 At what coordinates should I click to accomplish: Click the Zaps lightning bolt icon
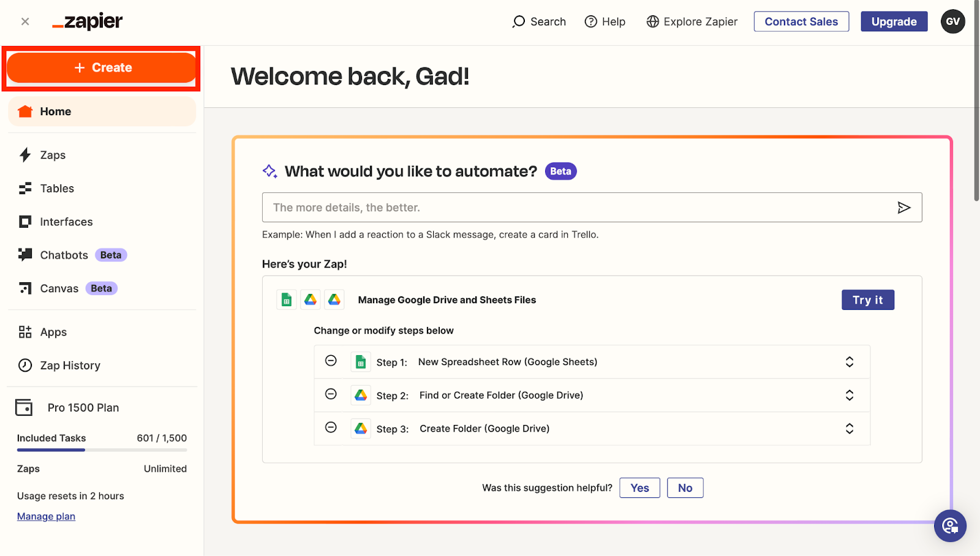coord(25,155)
